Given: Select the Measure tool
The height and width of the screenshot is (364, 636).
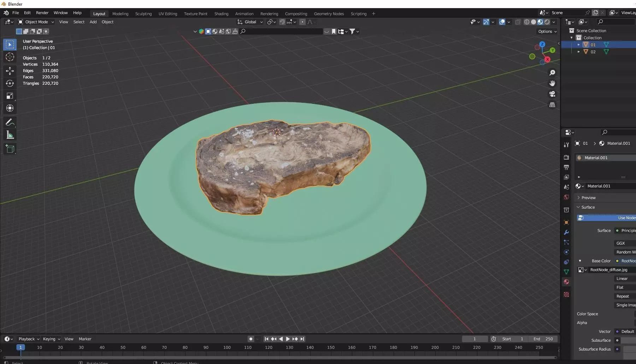Looking at the screenshot, I should click(10, 135).
